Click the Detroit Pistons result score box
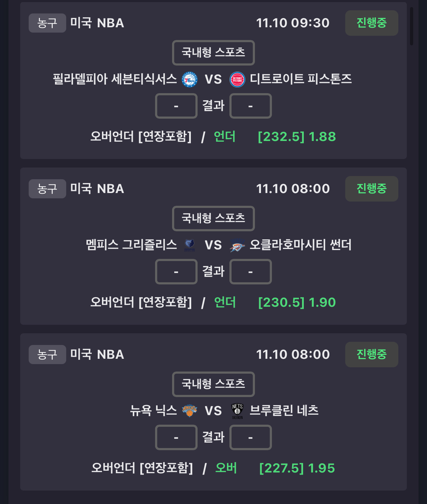This screenshot has width=427, height=504. [250, 106]
